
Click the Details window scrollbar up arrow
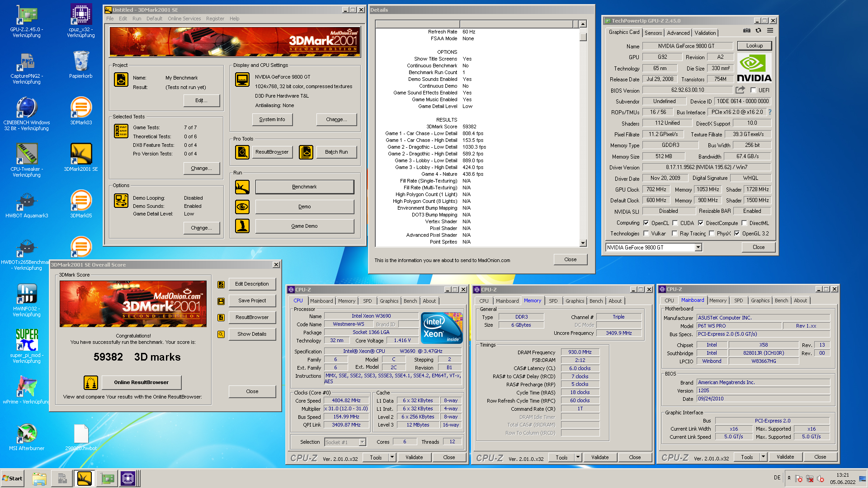(x=583, y=24)
